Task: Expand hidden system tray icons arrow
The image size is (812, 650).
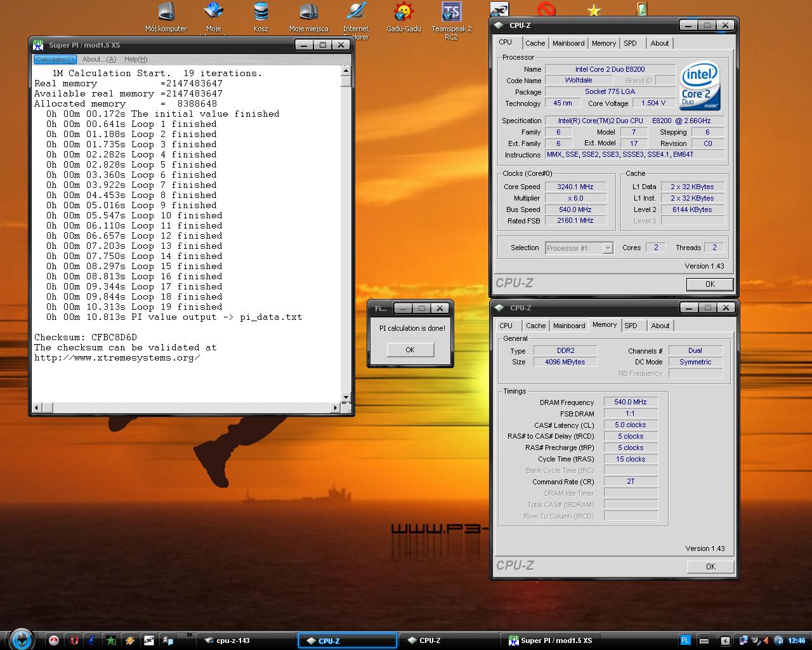Action: [x=726, y=641]
